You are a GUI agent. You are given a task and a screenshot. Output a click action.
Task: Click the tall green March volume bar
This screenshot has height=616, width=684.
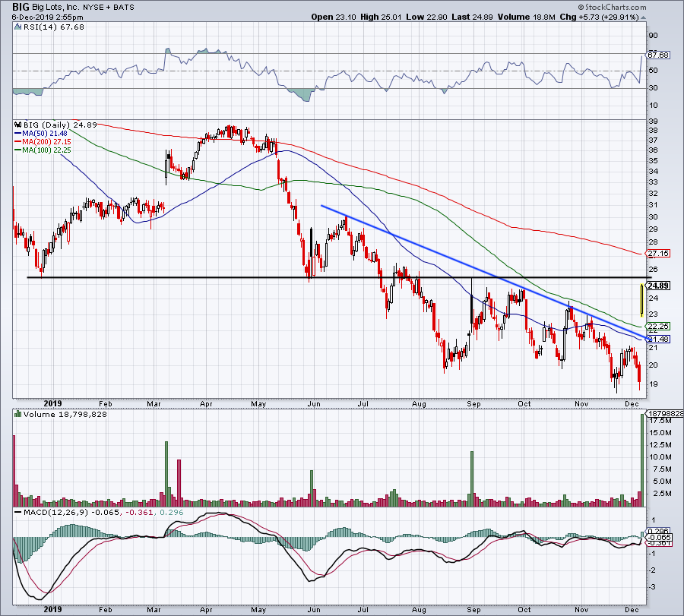click(166, 474)
